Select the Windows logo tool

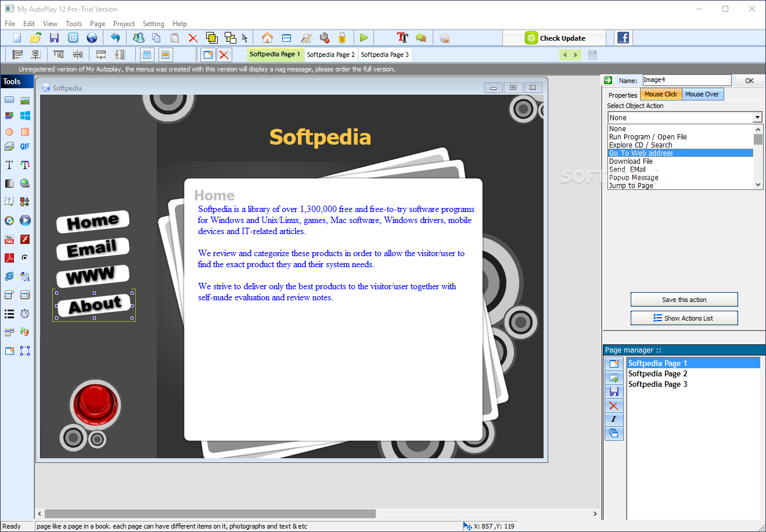tap(25, 116)
